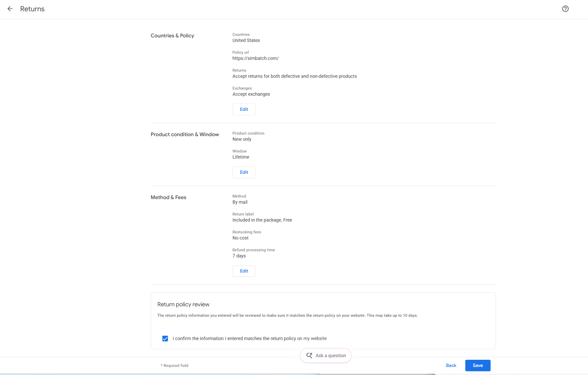Uncheck the return policy confirmation checkbox
588x375 pixels.
click(x=165, y=339)
